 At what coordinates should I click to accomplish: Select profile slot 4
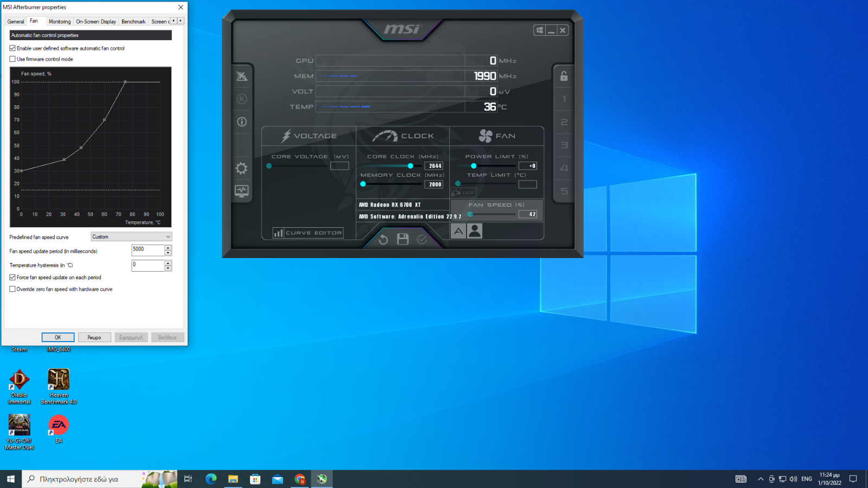564,168
